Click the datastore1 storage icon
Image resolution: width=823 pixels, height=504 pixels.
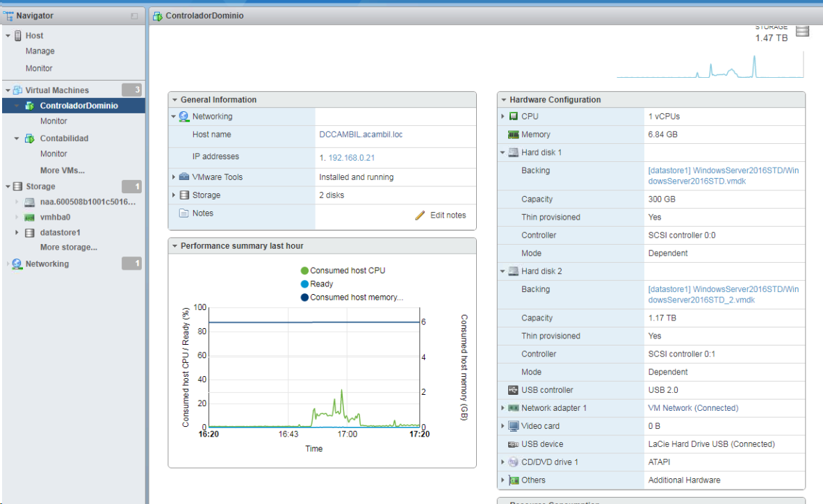29,233
